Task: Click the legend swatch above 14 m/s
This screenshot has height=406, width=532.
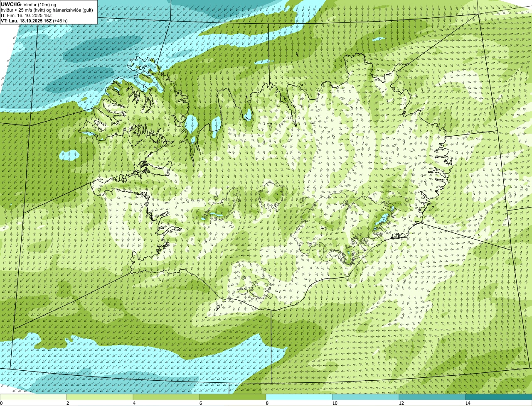Action: [x=499, y=397]
